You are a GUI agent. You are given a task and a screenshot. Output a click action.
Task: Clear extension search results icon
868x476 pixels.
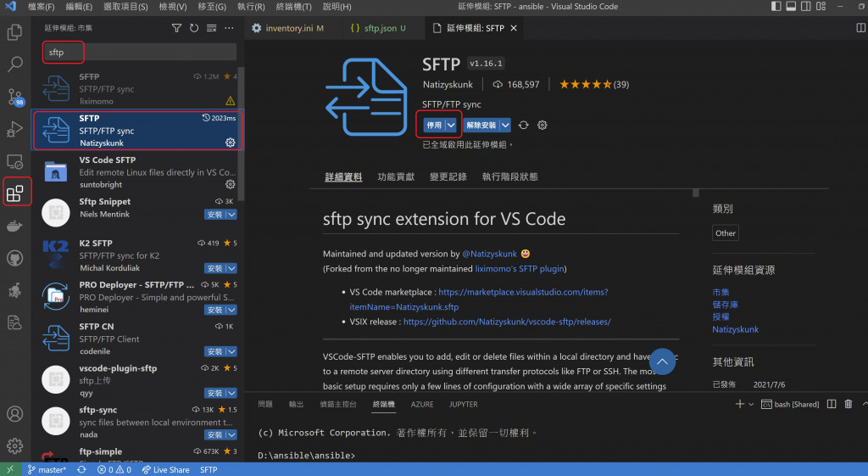(211, 28)
